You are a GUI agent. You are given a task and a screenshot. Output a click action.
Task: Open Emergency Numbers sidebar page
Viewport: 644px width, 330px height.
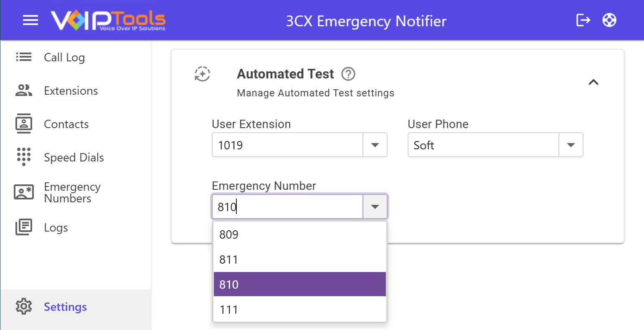tap(72, 192)
